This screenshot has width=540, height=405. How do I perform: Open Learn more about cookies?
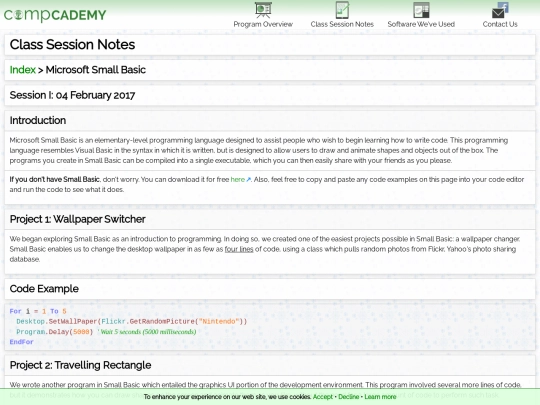pyautogui.click(x=380, y=397)
